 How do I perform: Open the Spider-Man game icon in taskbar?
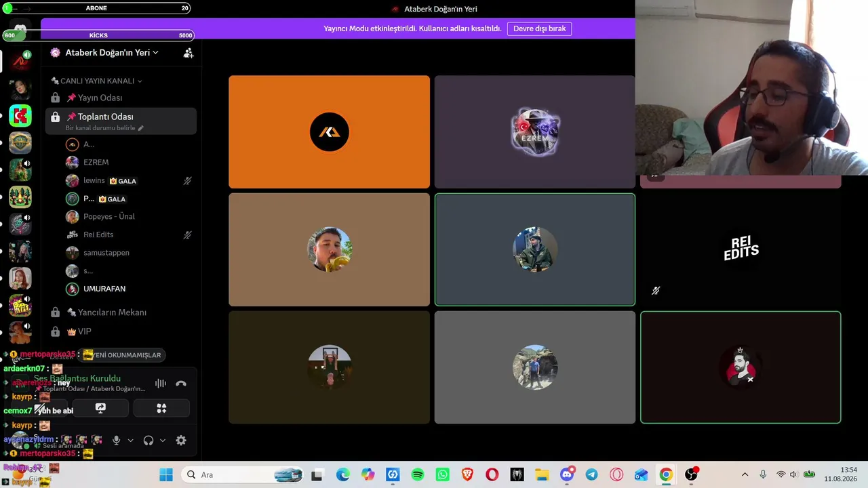(x=517, y=475)
